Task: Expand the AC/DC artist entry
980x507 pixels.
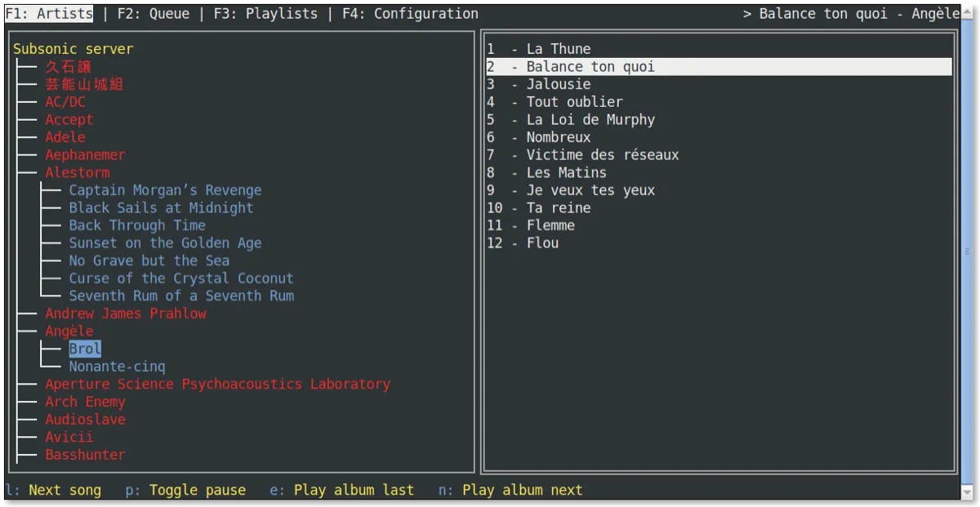Action: pos(65,102)
